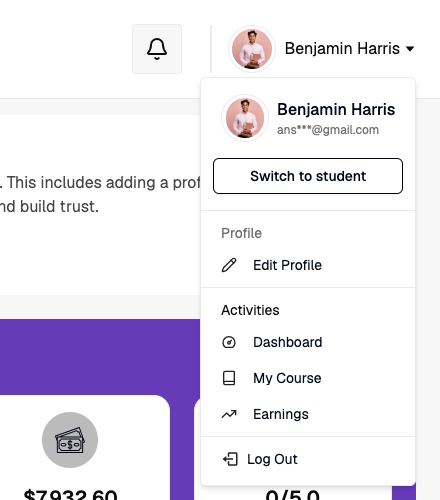Click the Log Out door icon

(230, 459)
